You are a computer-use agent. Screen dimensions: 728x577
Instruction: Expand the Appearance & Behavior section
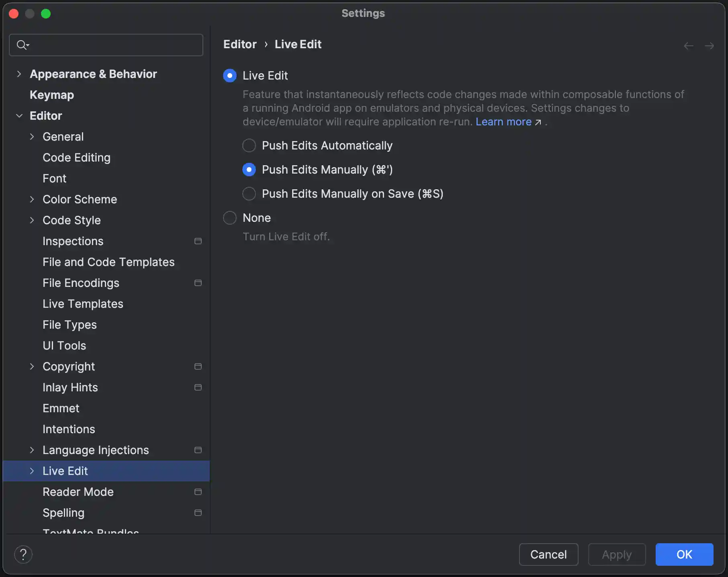[x=19, y=74]
